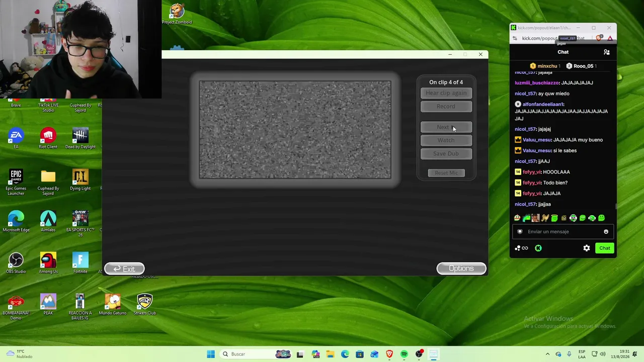
Task: Open REACCION A BAILES IG file
Action: pyautogui.click(x=80, y=307)
